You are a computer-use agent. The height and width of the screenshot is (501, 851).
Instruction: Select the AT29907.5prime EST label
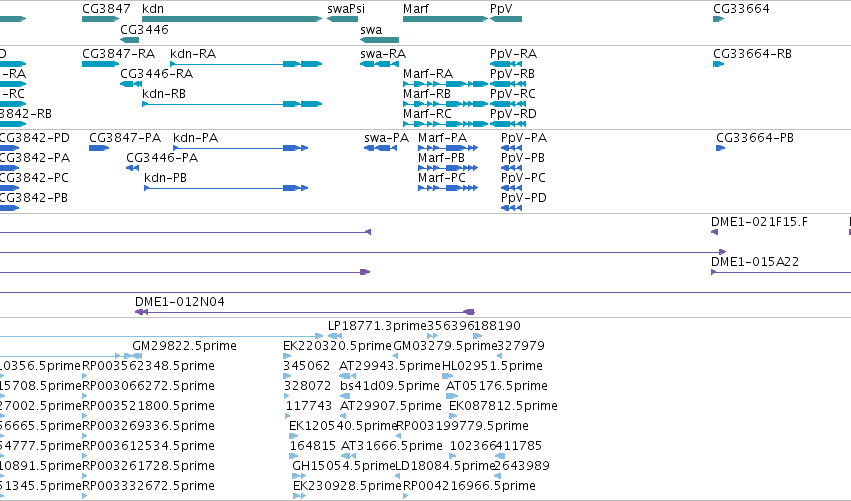391,406
